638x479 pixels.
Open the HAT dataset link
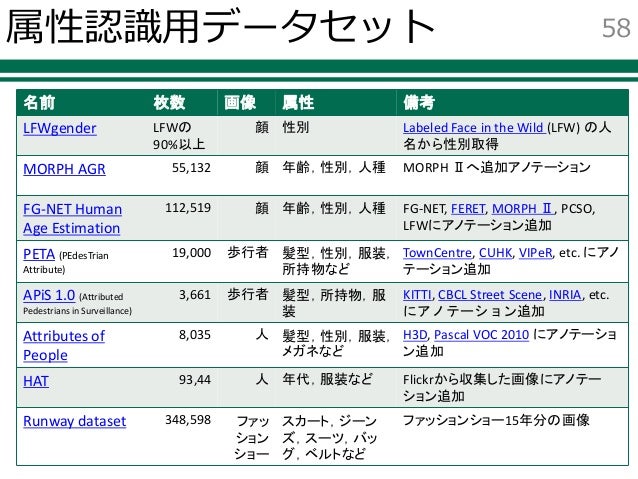coord(36,381)
